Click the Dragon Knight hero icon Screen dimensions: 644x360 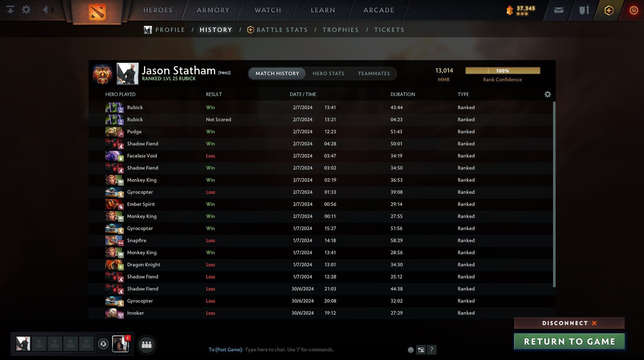point(114,265)
